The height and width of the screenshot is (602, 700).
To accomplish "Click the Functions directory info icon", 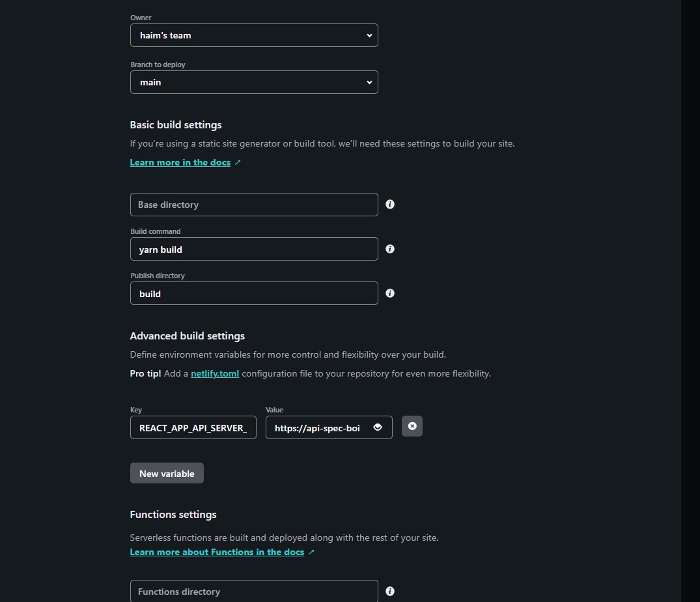I will [389, 591].
